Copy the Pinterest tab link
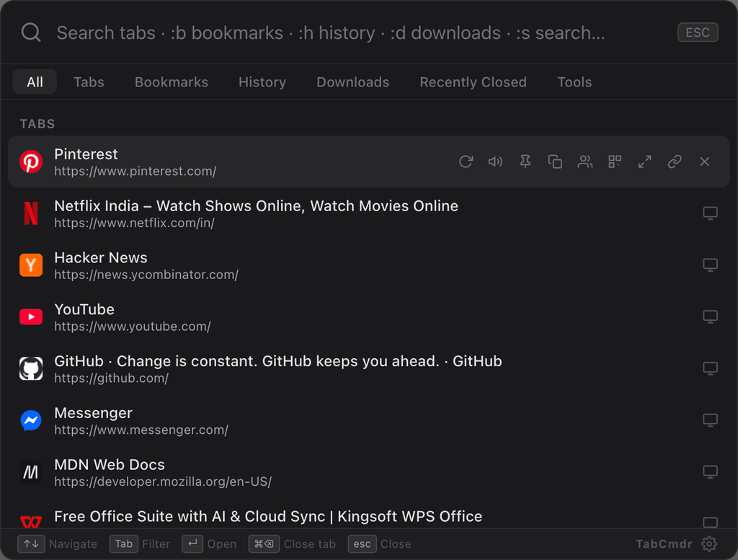 (675, 162)
